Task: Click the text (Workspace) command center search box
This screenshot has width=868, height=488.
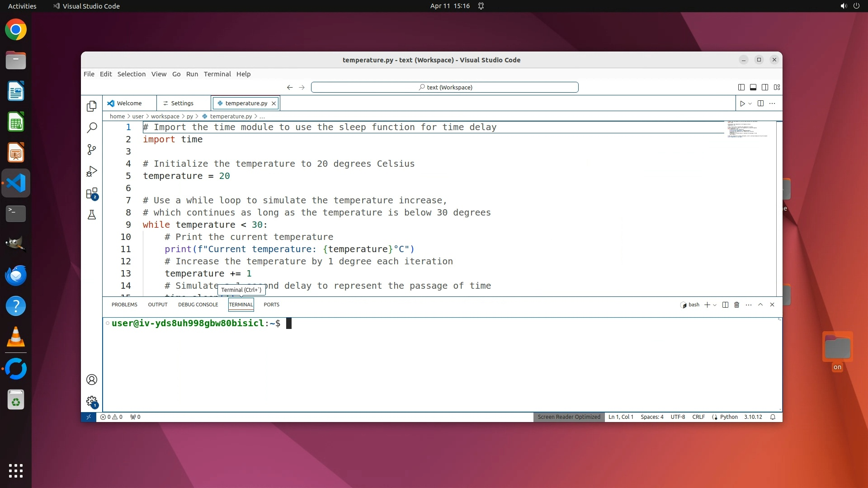Action: (445, 87)
